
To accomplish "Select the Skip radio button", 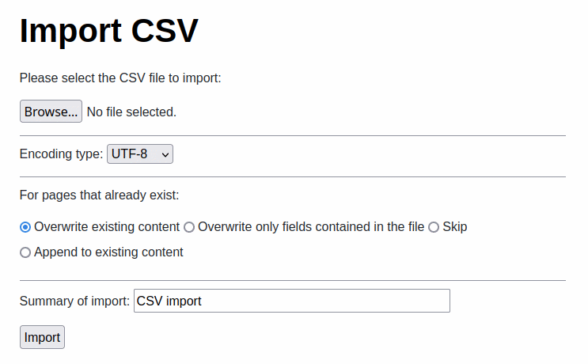I will pos(434,227).
